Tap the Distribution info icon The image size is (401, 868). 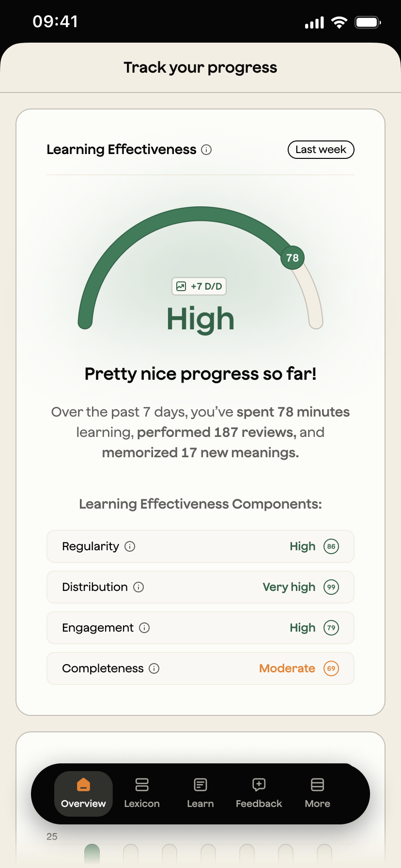(139, 587)
